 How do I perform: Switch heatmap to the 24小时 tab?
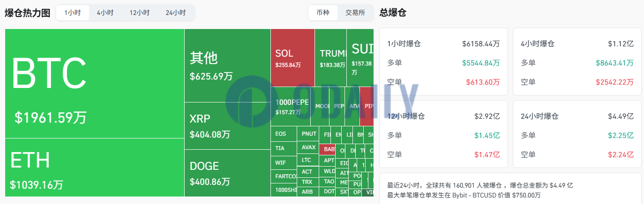[x=175, y=13]
